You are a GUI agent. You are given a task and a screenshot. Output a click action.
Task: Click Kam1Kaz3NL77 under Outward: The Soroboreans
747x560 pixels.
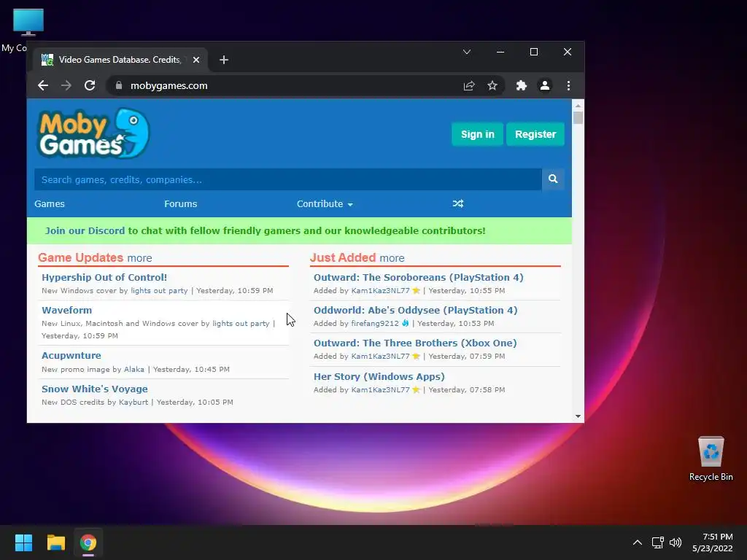click(380, 290)
